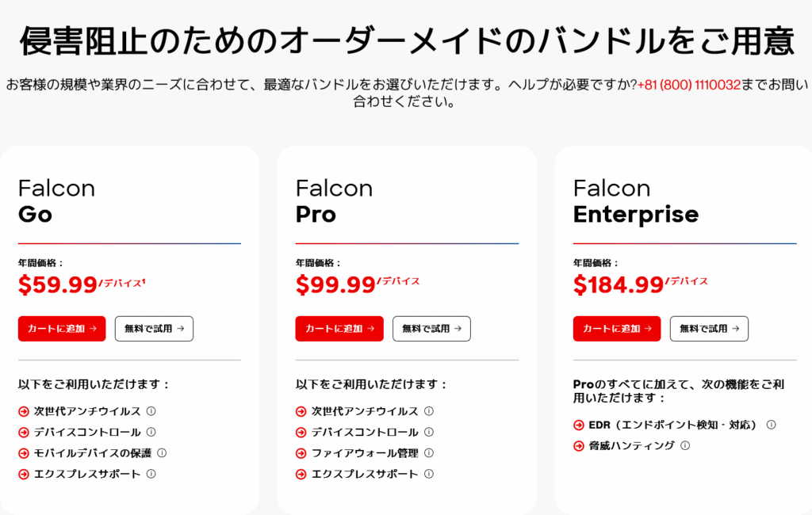The height and width of the screenshot is (515, 812).
Task: Open info icon beside Pro 次世代アンチウイルス
Action: click(429, 411)
